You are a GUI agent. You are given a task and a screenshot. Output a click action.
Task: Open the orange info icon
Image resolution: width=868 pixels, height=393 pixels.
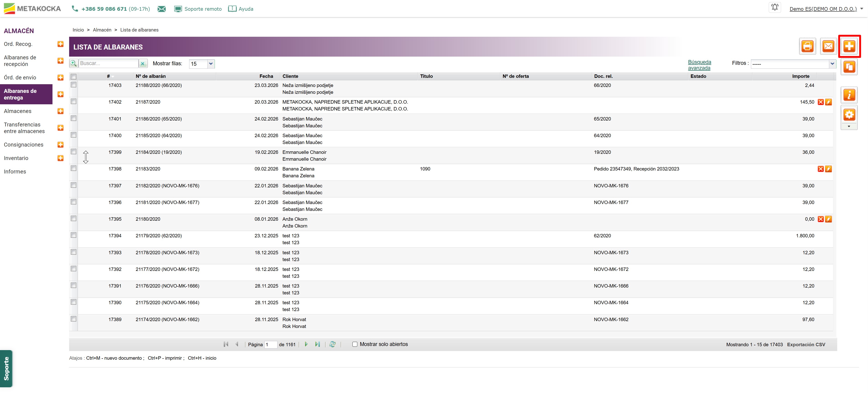pyautogui.click(x=849, y=95)
